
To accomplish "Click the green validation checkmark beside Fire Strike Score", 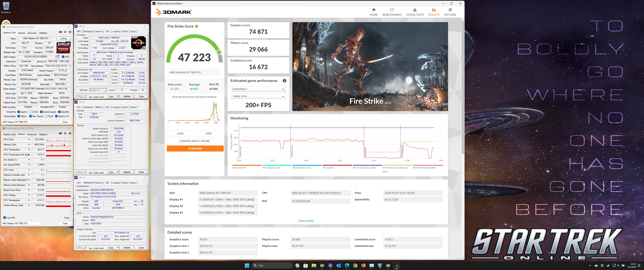I will [x=197, y=26].
